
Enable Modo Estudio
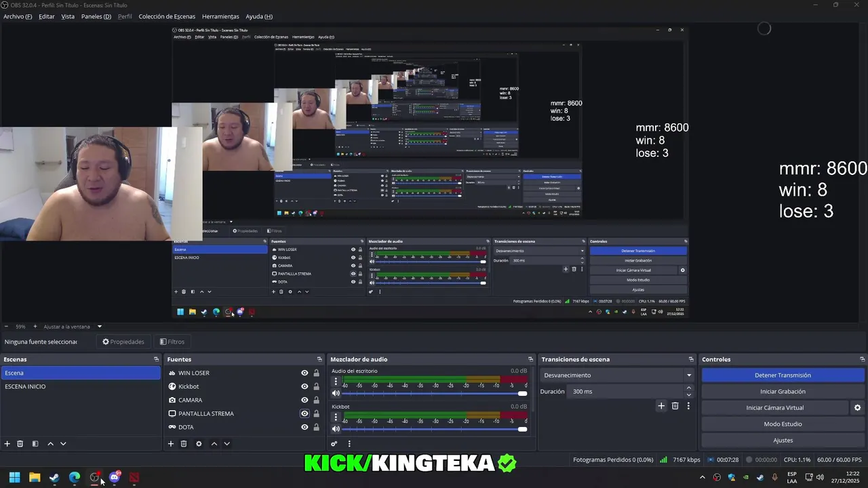[783, 424]
